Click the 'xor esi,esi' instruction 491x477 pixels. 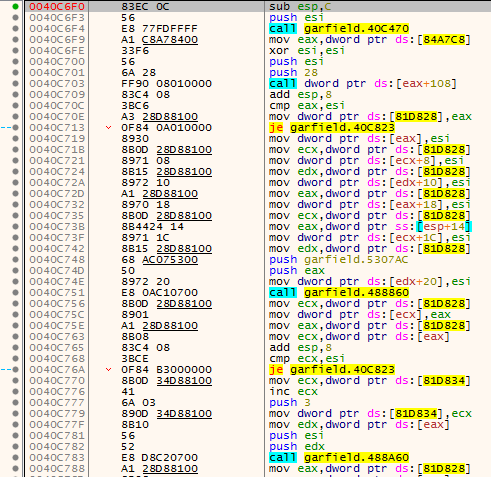coord(307,51)
